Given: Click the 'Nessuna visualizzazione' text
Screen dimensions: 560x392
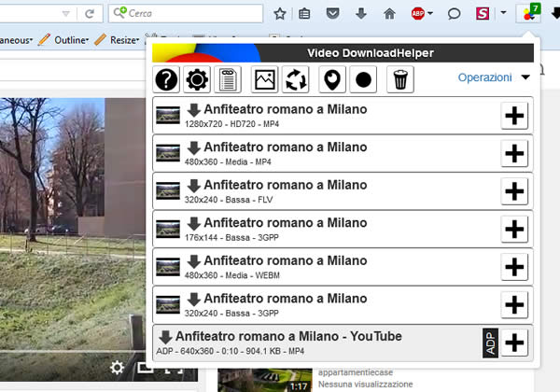Looking at the screenshot, I should [x=365, y=385].
